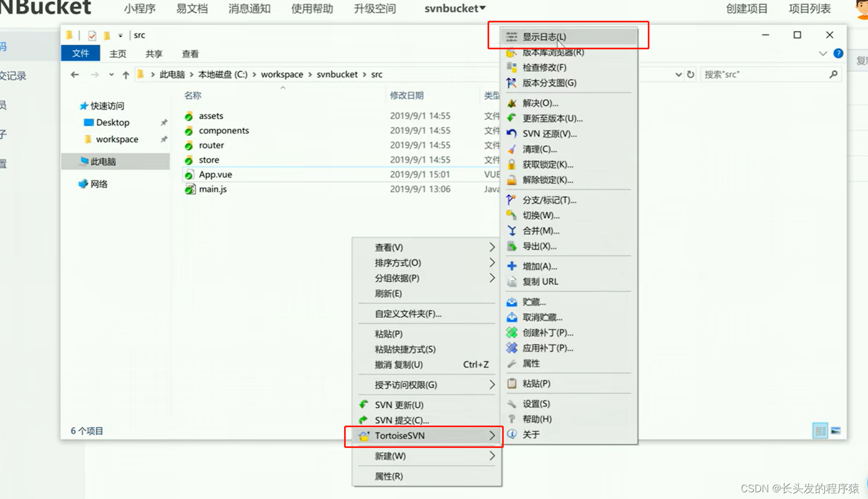Click 消息通知 link in website header
The height and width of the screenshot is (499, 868).
(249, 8)
